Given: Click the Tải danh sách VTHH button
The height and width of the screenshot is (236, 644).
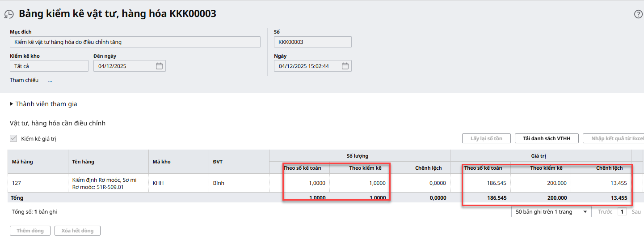Looking at the screenshot, I should click(x=547, y=138).
